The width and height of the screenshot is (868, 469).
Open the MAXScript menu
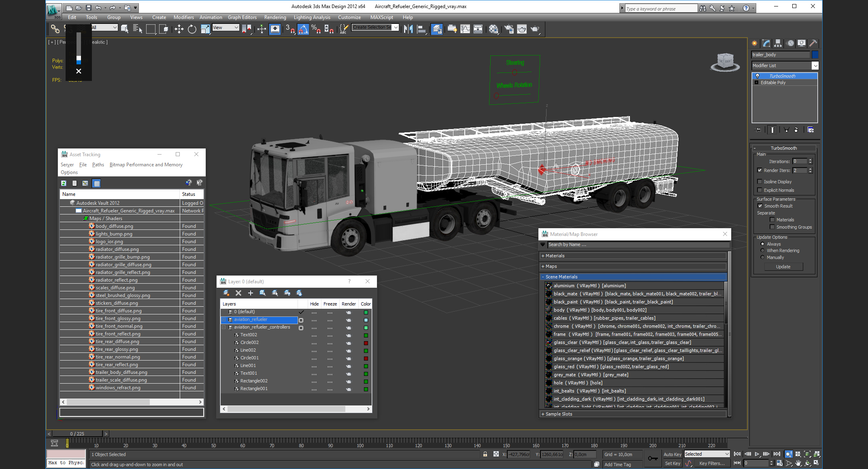tap(381, 17)
